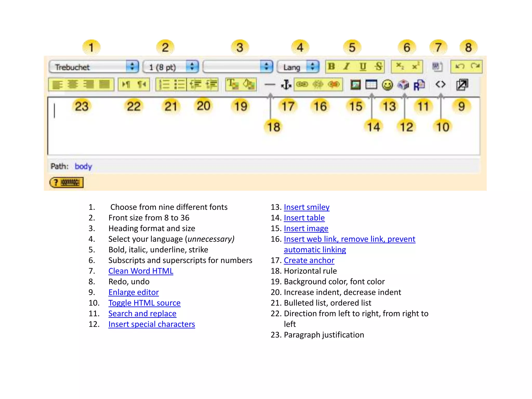Click the Create anchor icon
Screen dimensions: 532x399
(x=286, y=85)
